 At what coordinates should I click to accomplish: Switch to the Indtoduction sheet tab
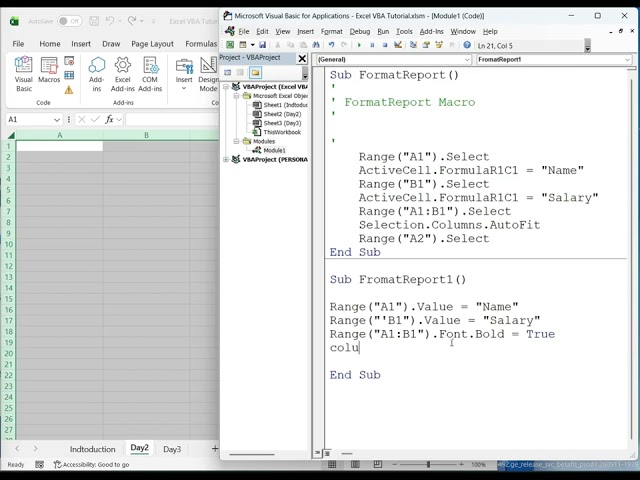pos(93,449)
